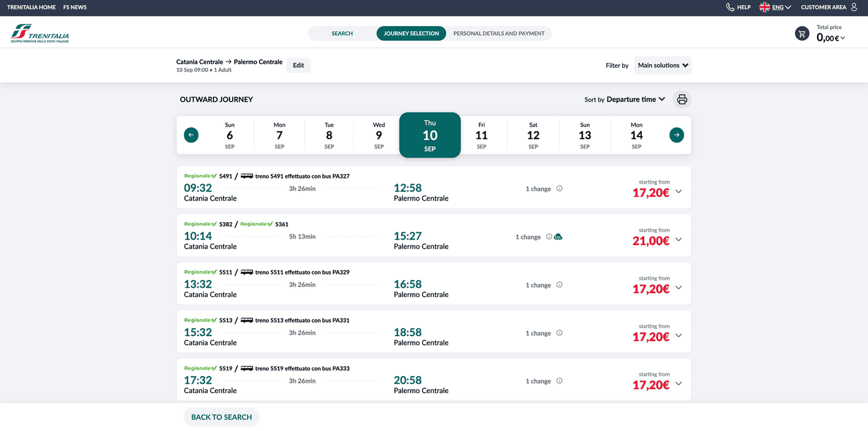Select the Journey Selection step tab
The image size is (868, 431).
pos(411,33)
